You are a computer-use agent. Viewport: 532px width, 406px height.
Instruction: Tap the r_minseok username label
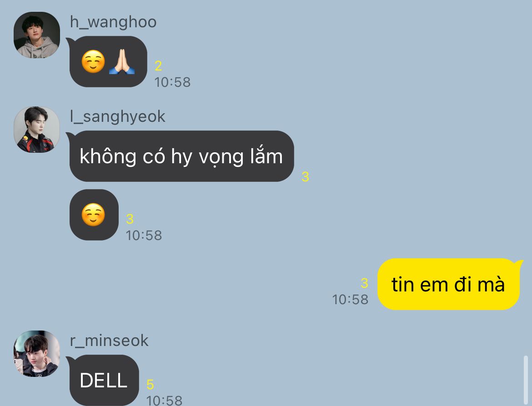click(x=109, y=340)
